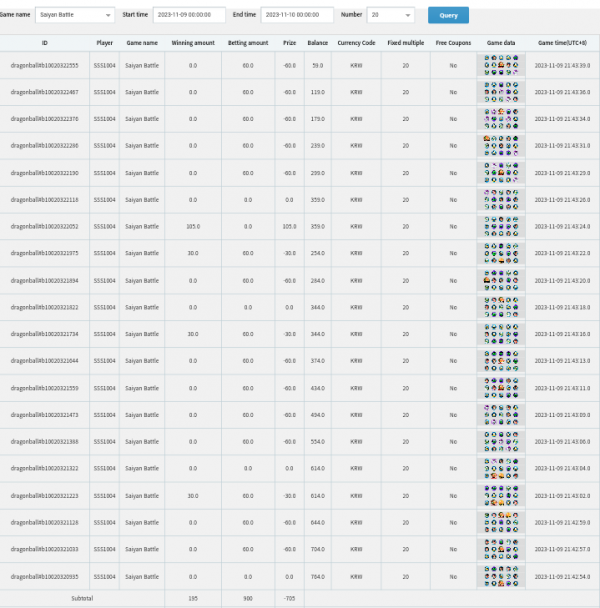Open game data thumbnail for 21:43:04.0 round
The height and width of the screenshot is (608, 600).
click(x=501, y=468)
